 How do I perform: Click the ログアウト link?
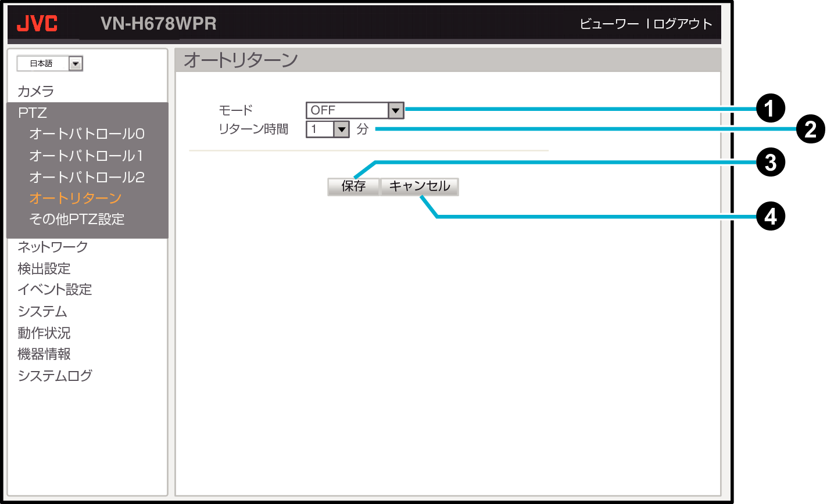pos(683,24)
